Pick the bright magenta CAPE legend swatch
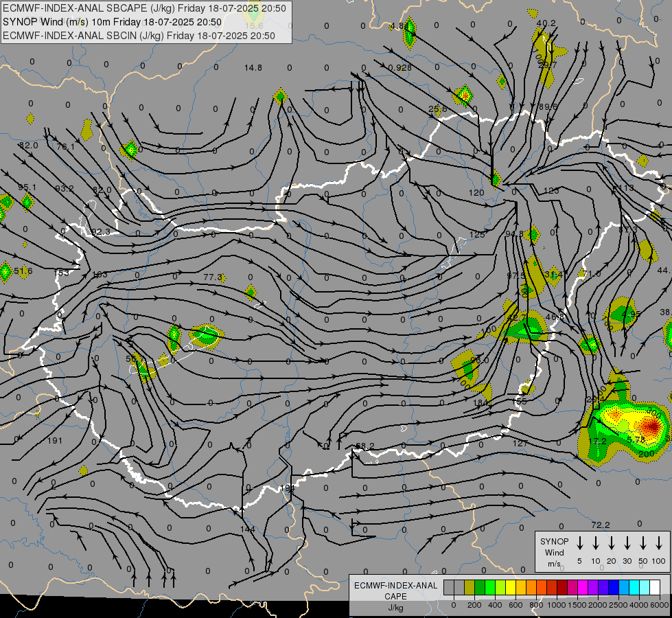Viewport: 672px width, 618px height. pyautogui.click(x=583, y=588)
